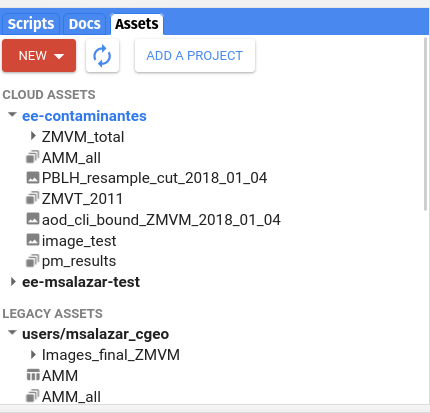Click image icon beside image_test
Image resolution: width=430 pixels, height=413 pixels.
pos(33,240)
